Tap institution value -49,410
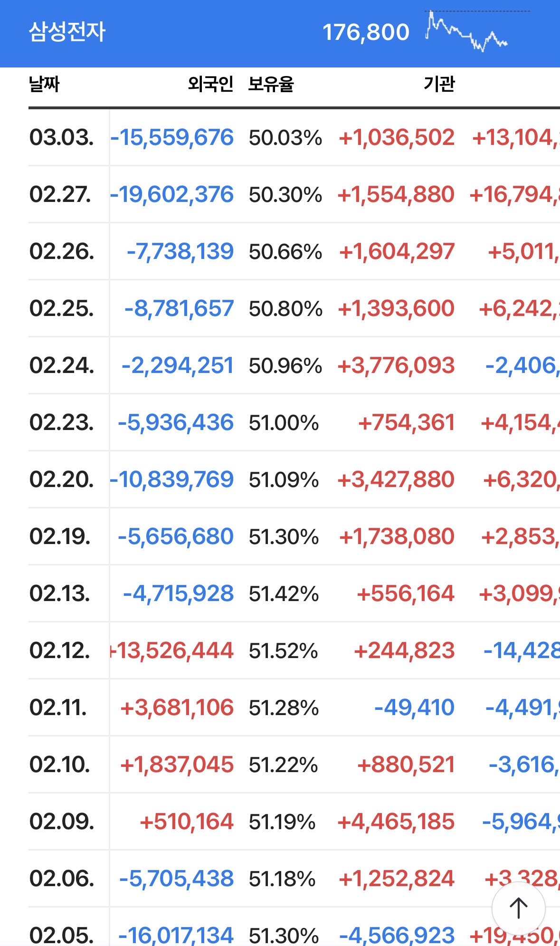 point(414,707)
